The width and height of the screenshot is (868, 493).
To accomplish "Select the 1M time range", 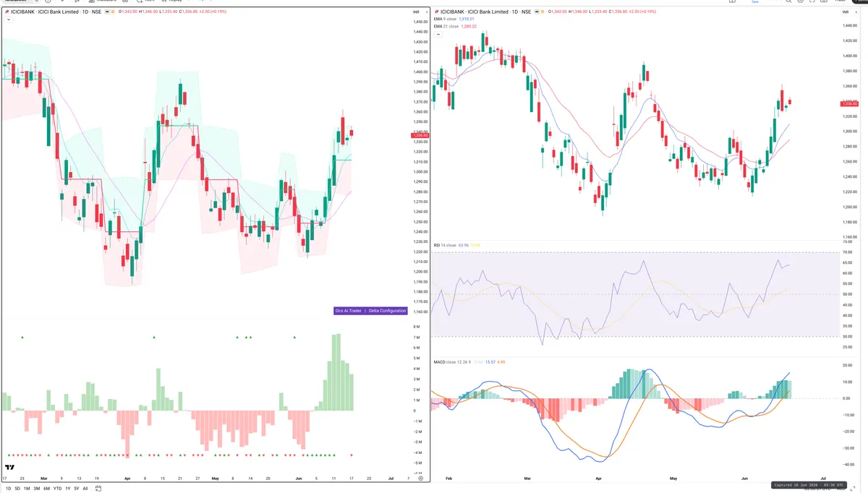I will tap(27, 489).
